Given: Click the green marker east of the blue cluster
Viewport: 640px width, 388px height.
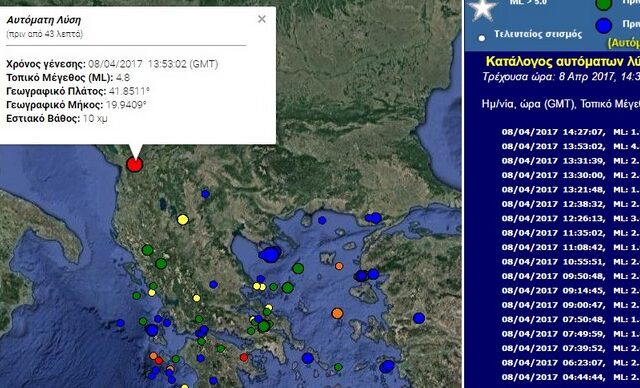Looking at the screenshot, I should 298,268.
